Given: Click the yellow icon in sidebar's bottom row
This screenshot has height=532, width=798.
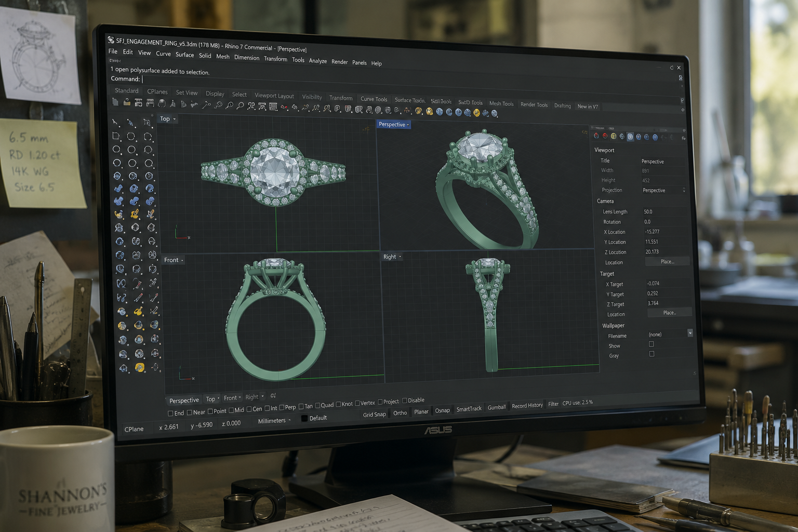Looking at the screenshot, I should pyautogui.click(x=139, y=367).
